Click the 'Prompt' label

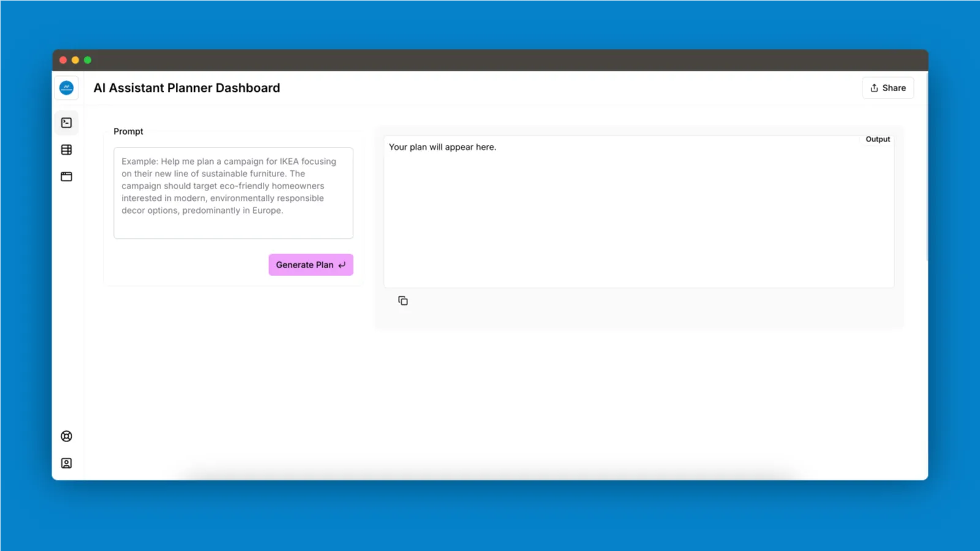(x=128, y=132)
